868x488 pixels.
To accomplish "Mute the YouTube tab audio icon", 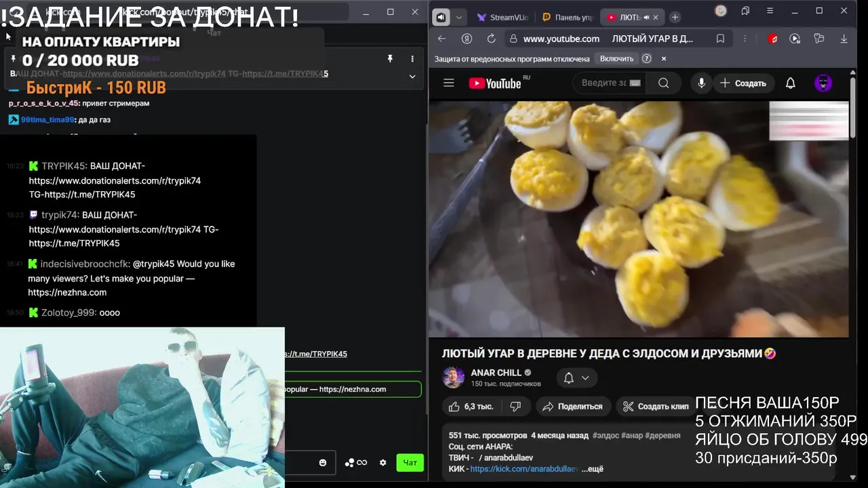I will coord(646,18).
